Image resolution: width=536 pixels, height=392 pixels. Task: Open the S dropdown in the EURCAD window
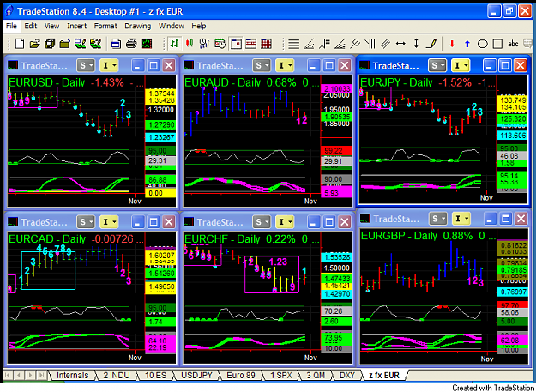coord(86,222)
